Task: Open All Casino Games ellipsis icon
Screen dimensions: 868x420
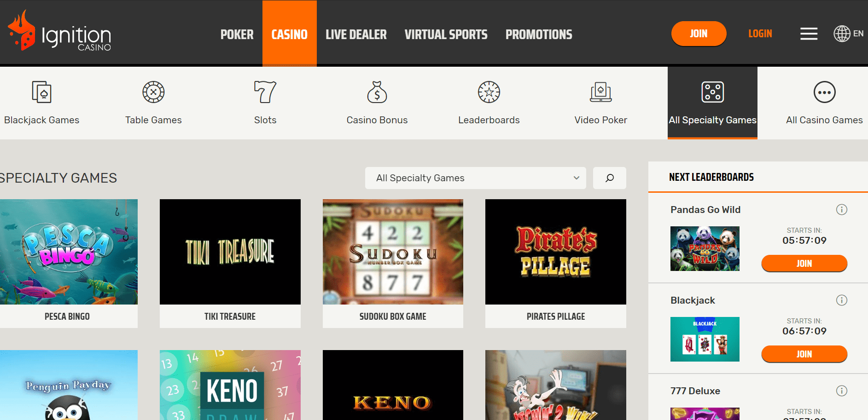Action: (824, 92)
